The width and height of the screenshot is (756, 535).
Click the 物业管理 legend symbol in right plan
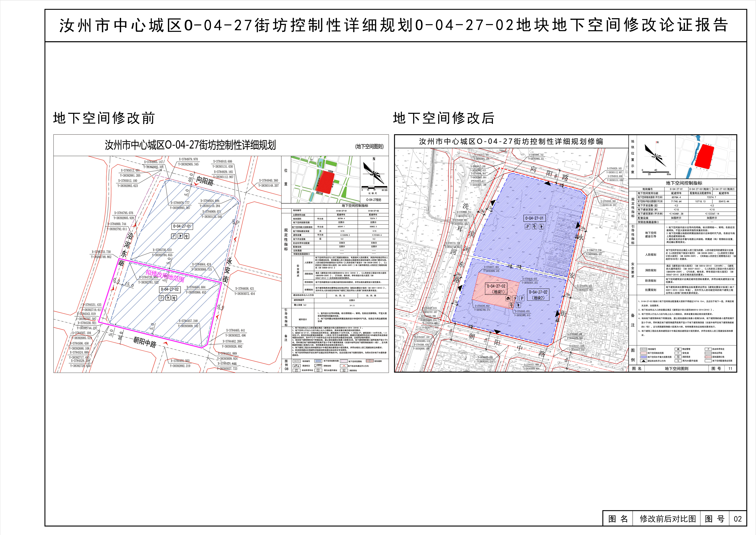tap(678, 349)
